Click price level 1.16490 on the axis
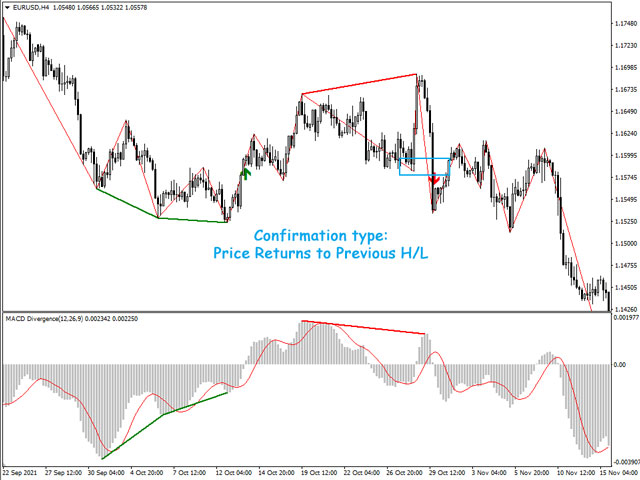This screenshot has height=480, width=640. click(626, 111)
